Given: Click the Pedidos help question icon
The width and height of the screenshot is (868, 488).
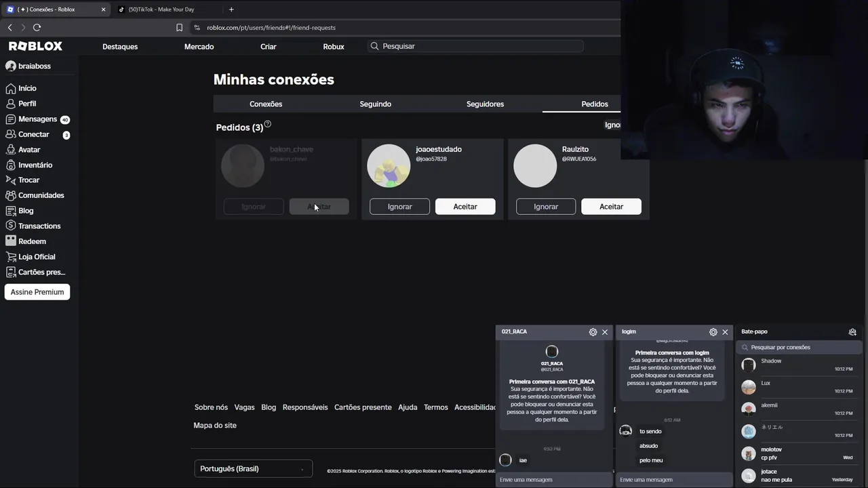Looking at the screenshot, I should coord(268,124).
